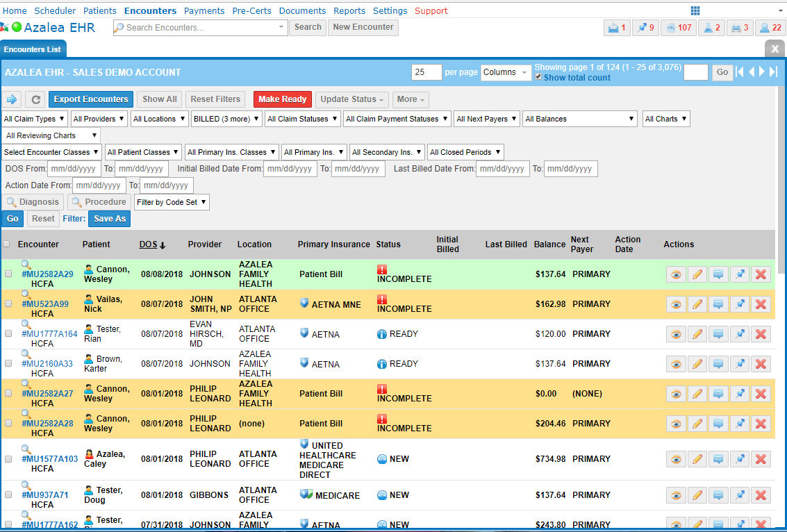Click the blue arrow icon beside refresh
The image size is (787, 532).
12,99
